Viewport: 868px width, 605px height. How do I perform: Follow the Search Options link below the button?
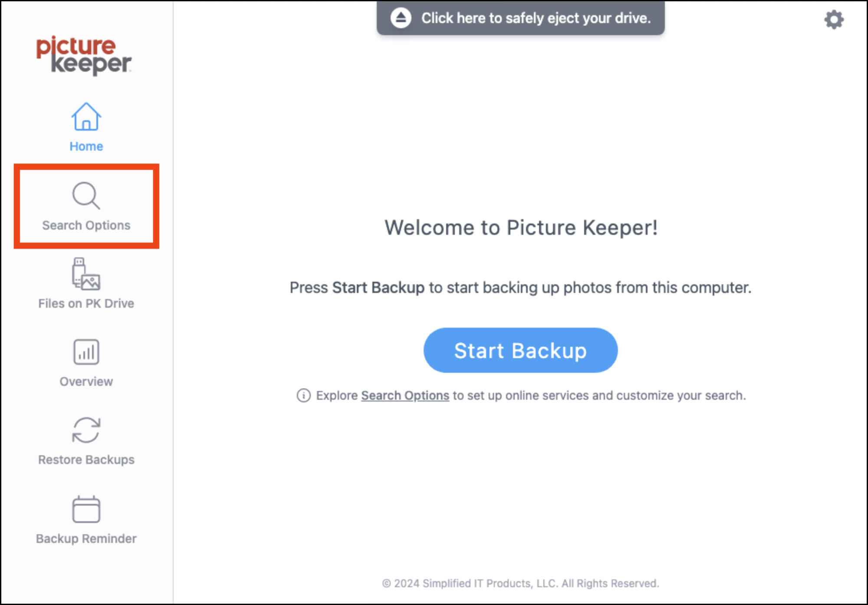405,395
